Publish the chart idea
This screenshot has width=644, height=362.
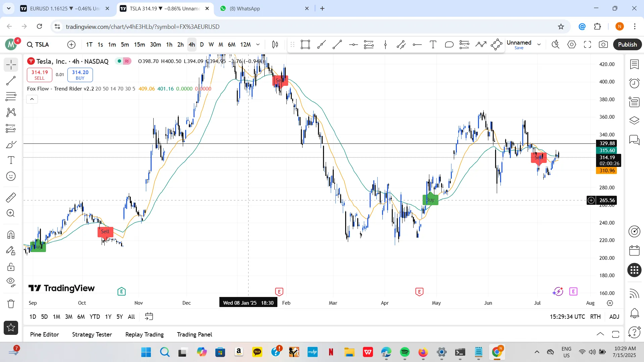[x=627, y=45]
